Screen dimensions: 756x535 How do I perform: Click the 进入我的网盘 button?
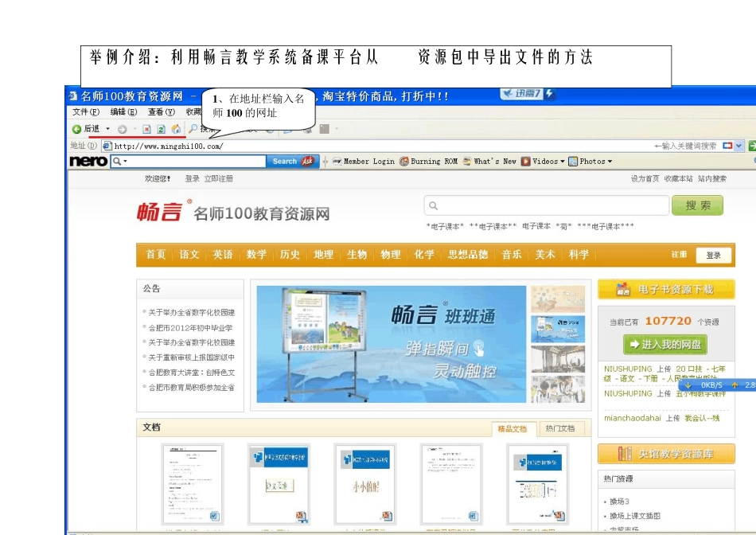pos(665,345)
